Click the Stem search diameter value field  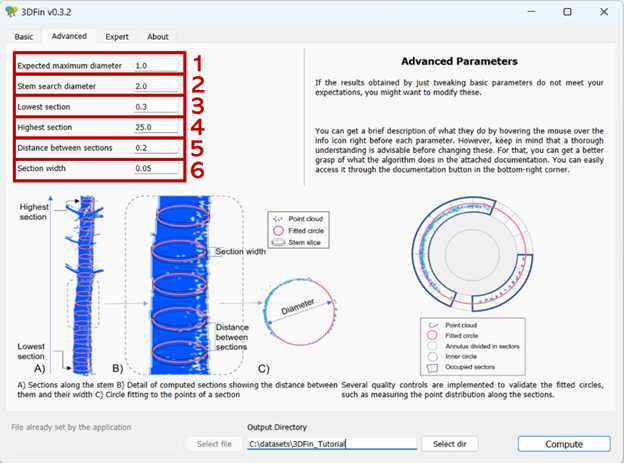tap(156, 86)
